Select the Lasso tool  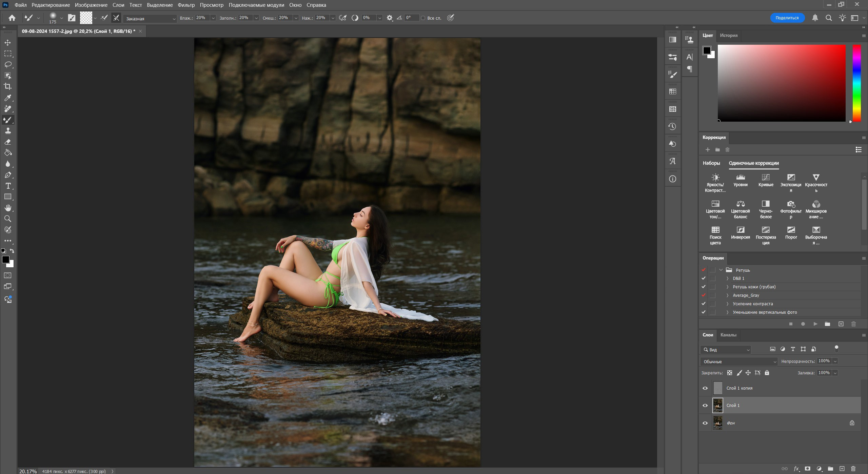pos(8,64)
